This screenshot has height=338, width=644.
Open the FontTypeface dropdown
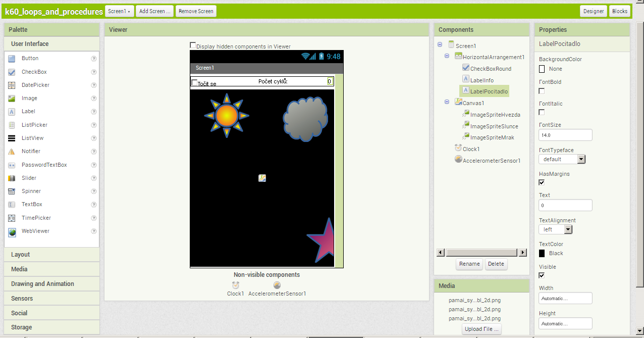[x=562, y=159]
